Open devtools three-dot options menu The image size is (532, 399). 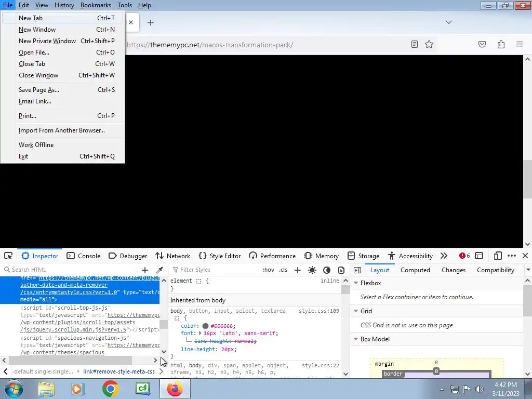[512, 256]
